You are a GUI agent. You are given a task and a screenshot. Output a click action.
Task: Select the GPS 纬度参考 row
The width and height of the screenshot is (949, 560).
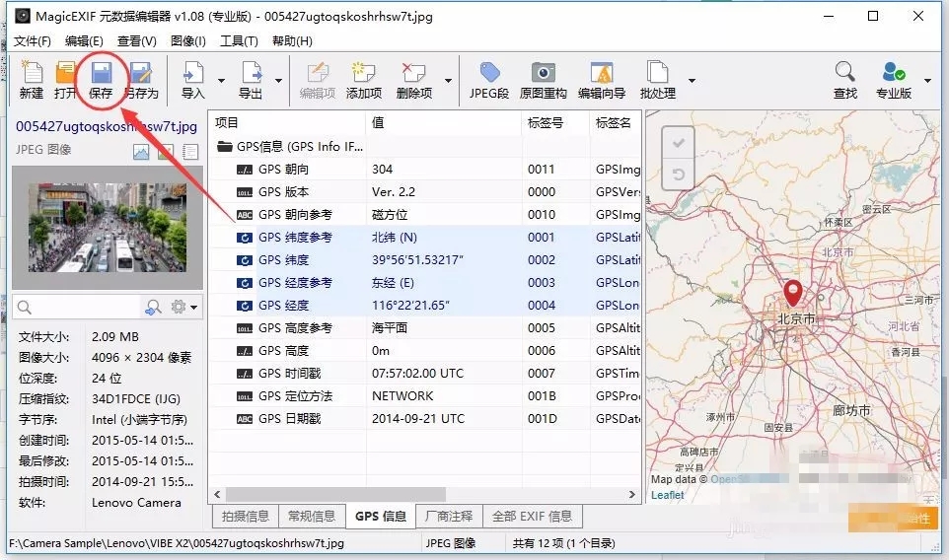425,237
